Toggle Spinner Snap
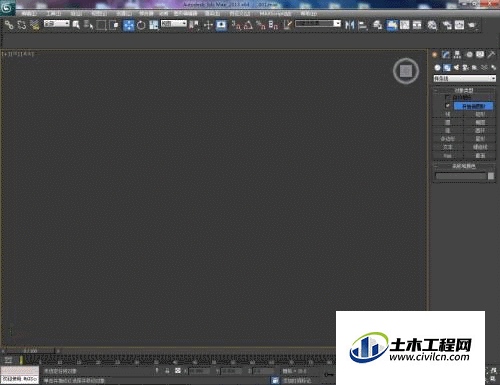This screenshot has width=500, height=385. point(273,25)
